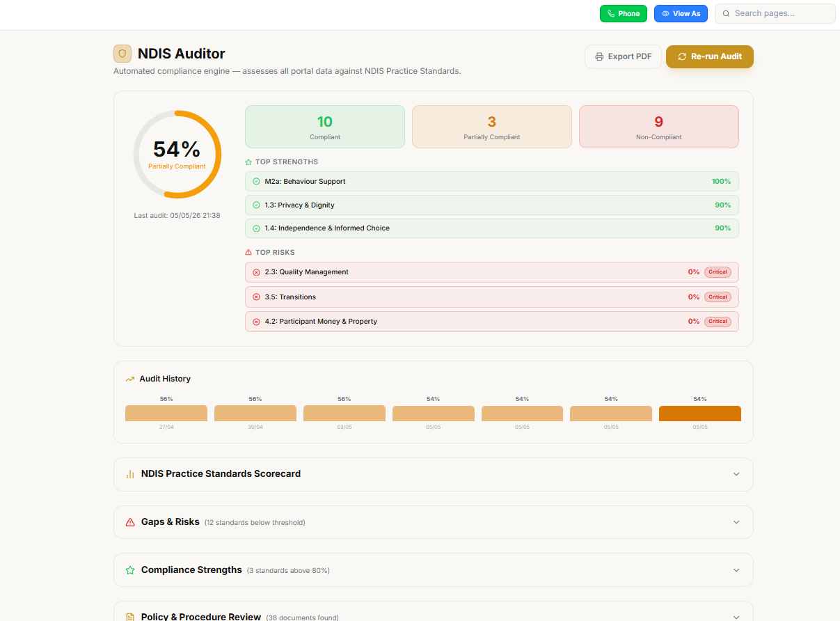The height and width of the screenshot is (621, 840).
Task: Click the refresh icon in Re-run Audit
Action: point(682,56)
